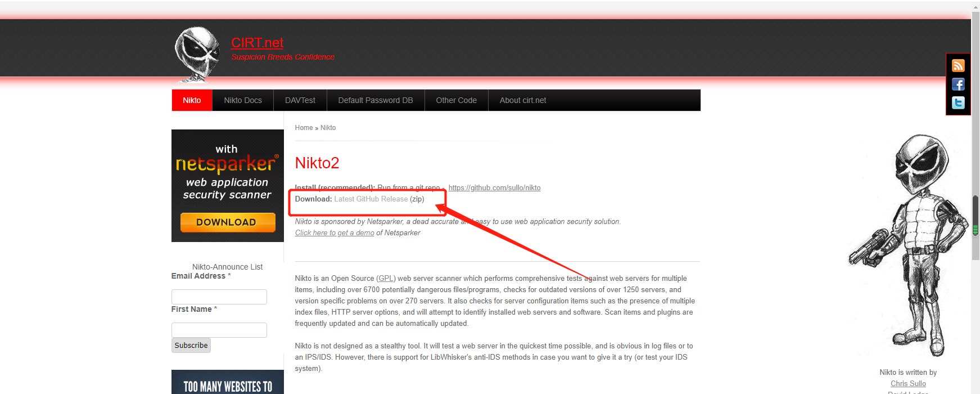Click the Nikto2 page heading
Image resolution: width=980 pixels, height=394 pixels.
[x=317, y=163]
